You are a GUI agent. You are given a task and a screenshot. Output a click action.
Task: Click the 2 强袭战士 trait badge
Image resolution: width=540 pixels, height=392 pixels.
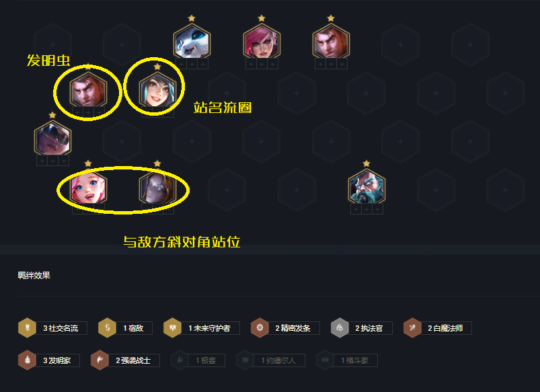point(125,360)
